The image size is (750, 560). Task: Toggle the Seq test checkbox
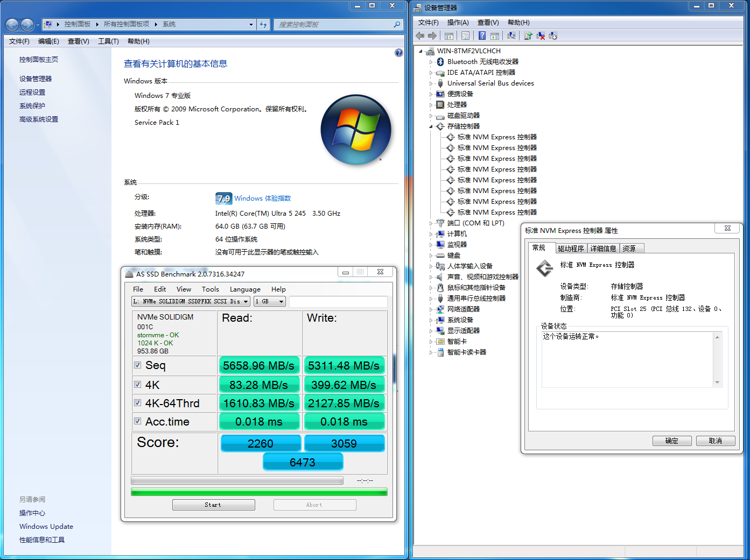pyautogui.click(x=138, y=365)
